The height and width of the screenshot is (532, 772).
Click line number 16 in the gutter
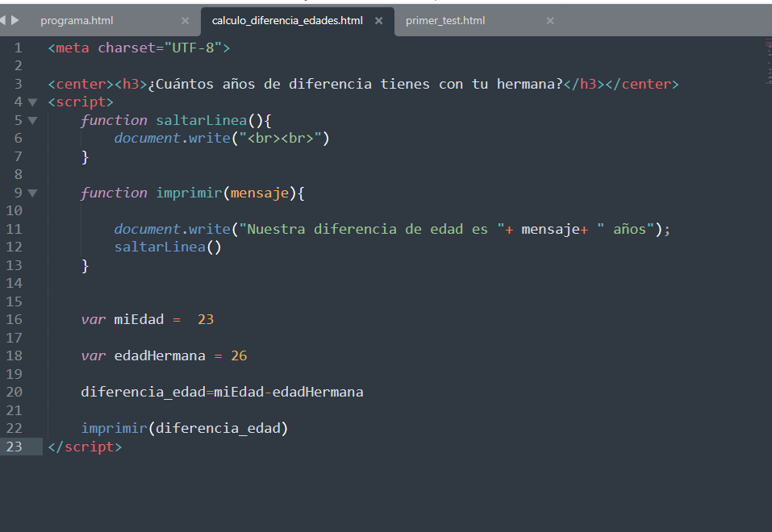15,319
